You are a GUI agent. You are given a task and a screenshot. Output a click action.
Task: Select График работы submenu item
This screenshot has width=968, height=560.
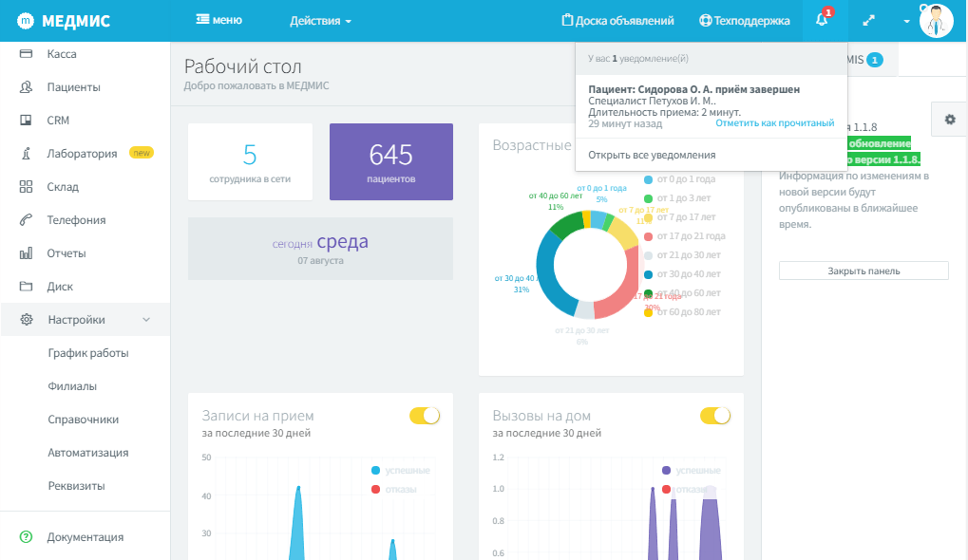point(88,353)
